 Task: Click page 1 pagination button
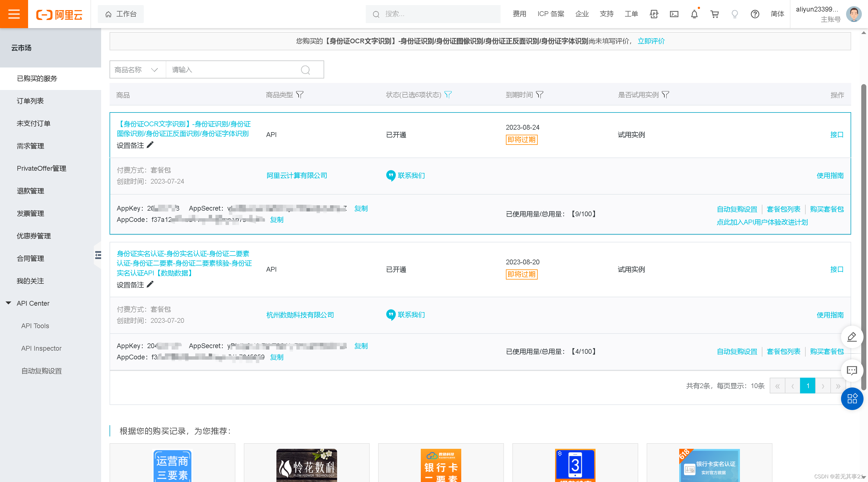(x=807, y=386)
